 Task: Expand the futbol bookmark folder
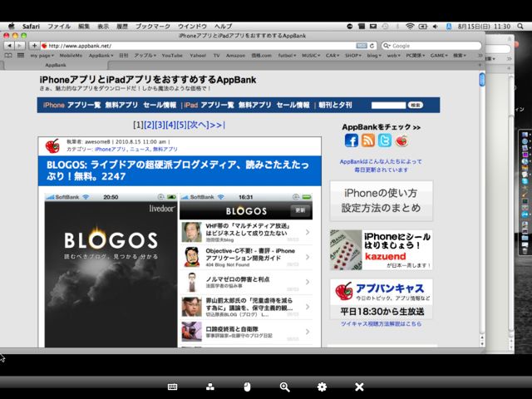(287, 56)
